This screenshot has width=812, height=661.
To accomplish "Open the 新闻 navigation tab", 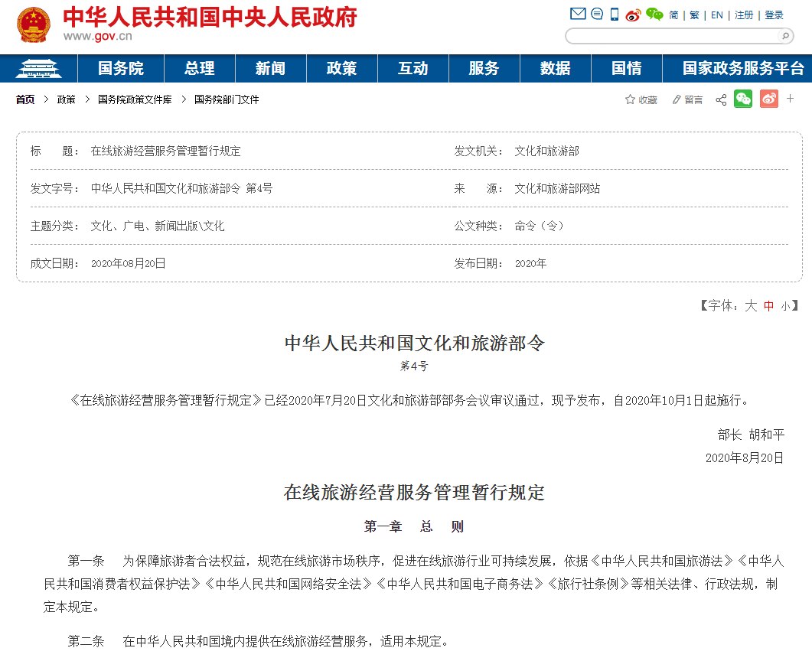I will 270,68.
